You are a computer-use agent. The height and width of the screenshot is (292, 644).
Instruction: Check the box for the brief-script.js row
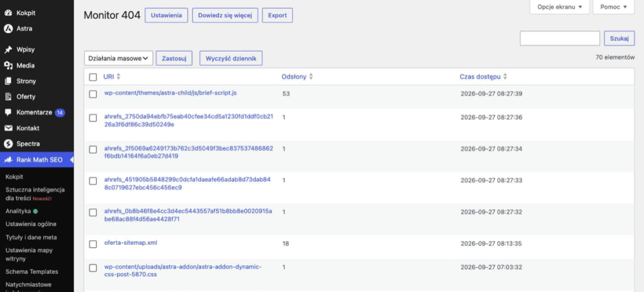tap(93, 94)
